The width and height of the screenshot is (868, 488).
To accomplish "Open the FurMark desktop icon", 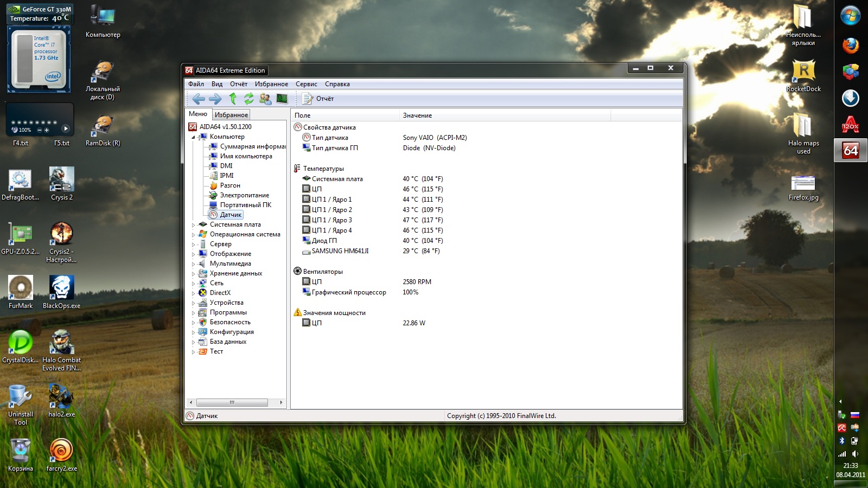I will click(21, 293).
